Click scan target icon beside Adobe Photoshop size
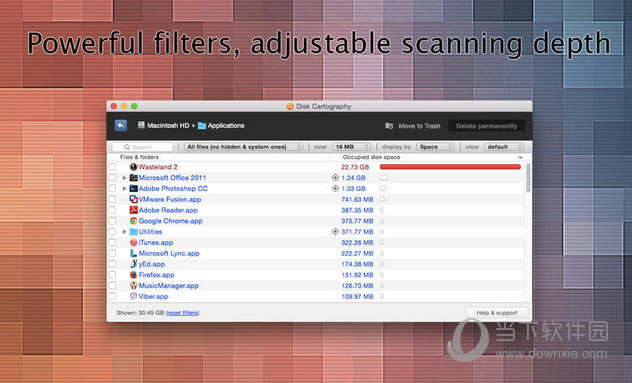 [x=335, y=189]
